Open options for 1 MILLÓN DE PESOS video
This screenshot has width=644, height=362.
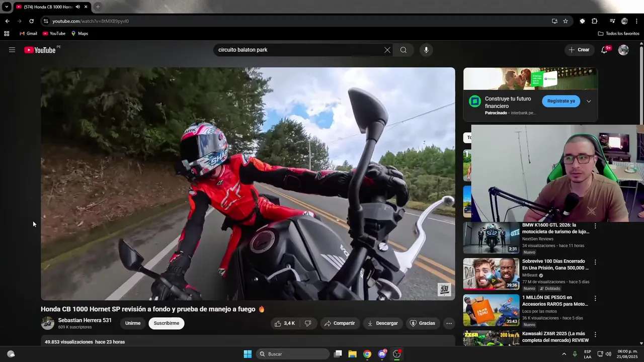coord(595,298)
